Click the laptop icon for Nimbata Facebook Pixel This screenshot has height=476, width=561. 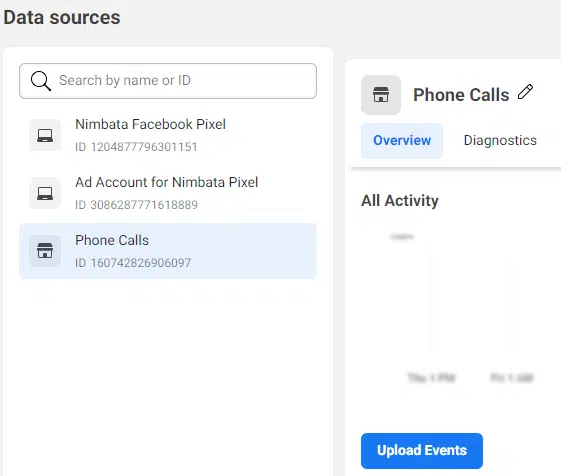(45, 135)
